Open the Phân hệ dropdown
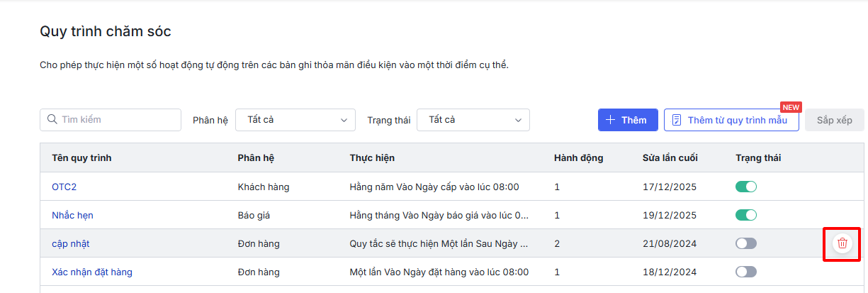This screenshot has height=293, width=868. (295, 120)
